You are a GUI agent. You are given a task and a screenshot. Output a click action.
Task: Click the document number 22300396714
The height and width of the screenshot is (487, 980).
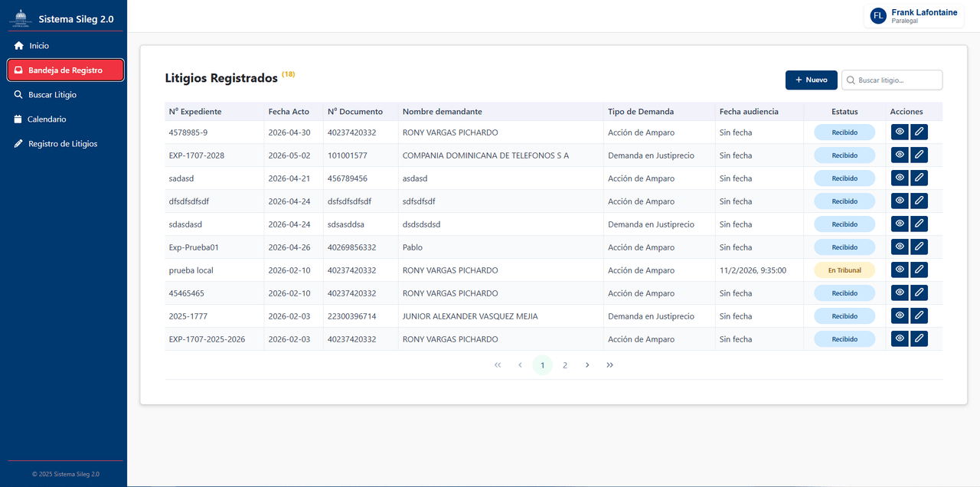click(x=351, y=316)
